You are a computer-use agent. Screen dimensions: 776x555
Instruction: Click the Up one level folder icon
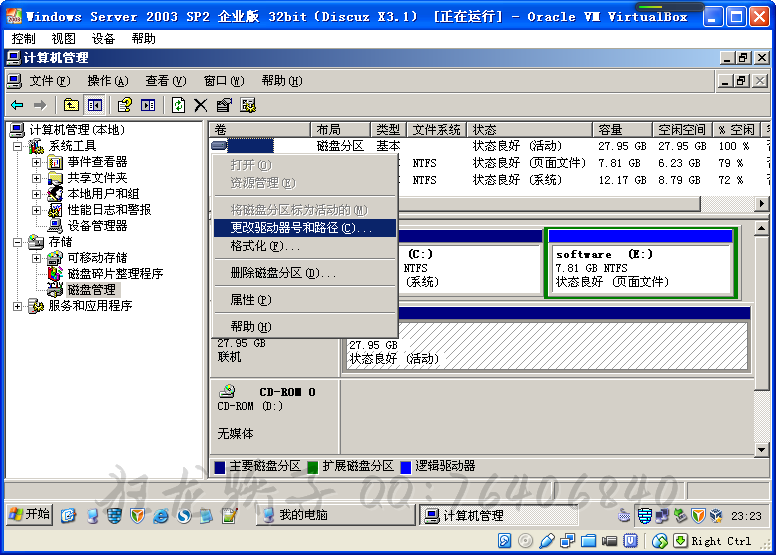pos(71,105)
